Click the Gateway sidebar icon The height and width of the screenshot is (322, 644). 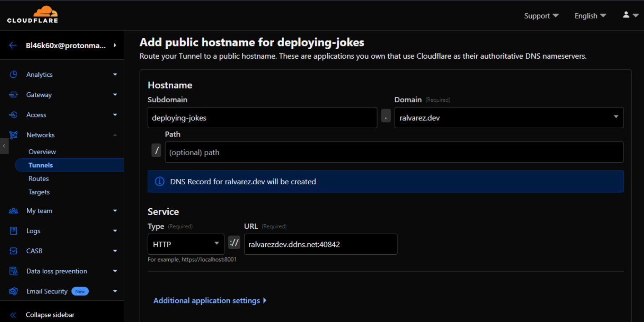coord(14,95)
